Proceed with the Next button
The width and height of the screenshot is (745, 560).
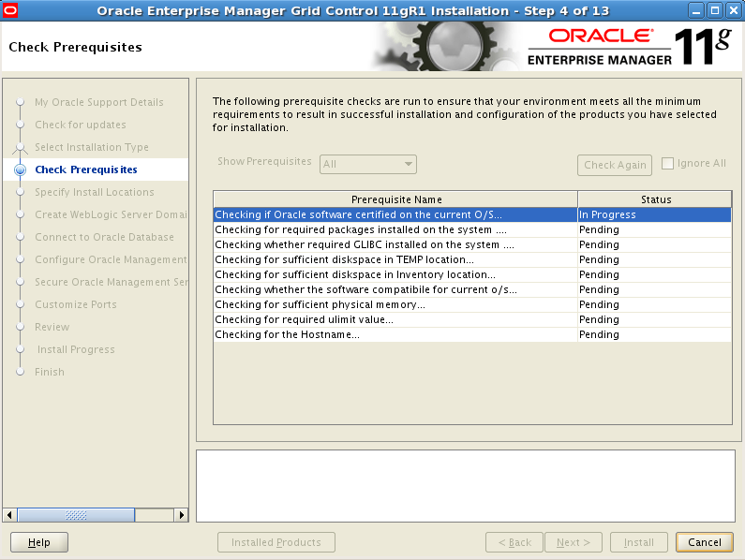[574, 542]
